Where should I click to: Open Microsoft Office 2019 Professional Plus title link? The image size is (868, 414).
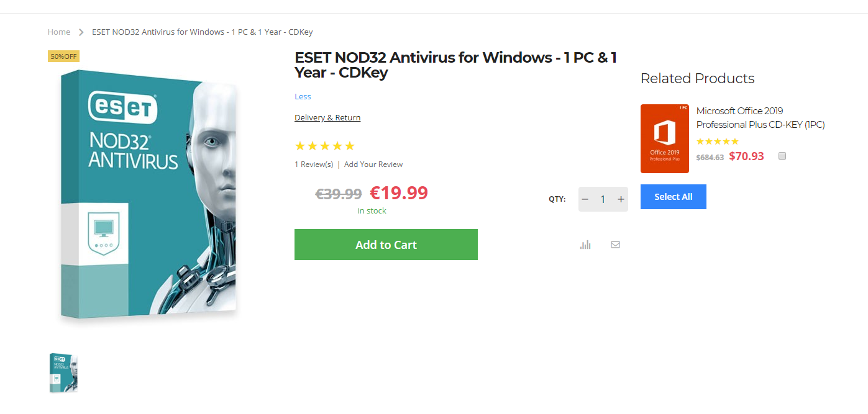click(x=761, y=118)
